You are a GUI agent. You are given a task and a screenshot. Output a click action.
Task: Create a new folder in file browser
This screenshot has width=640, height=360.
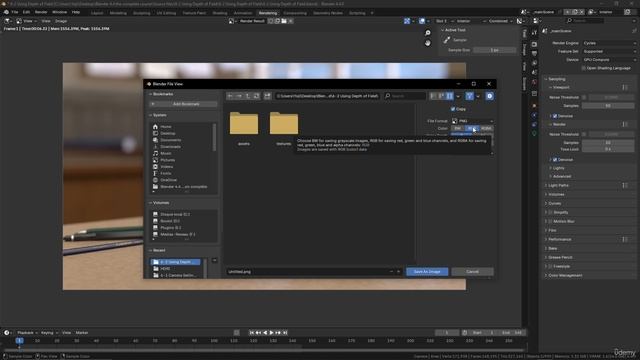tap(267, 96)
